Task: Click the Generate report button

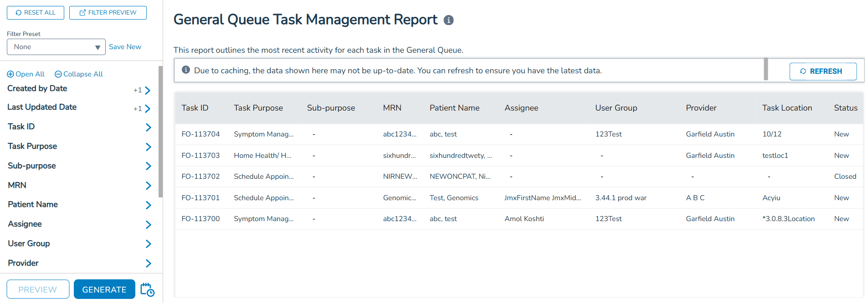Action: point(104,289)
